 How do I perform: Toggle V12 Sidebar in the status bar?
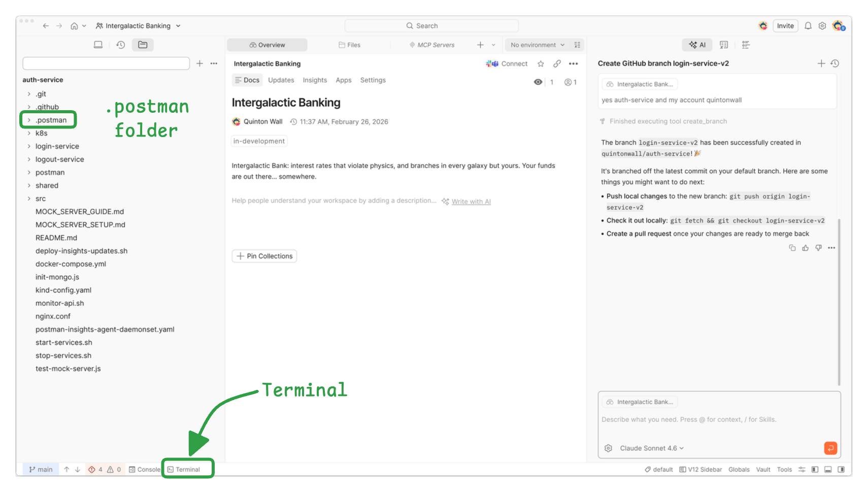pyautogui.click(x=700, y=470)
